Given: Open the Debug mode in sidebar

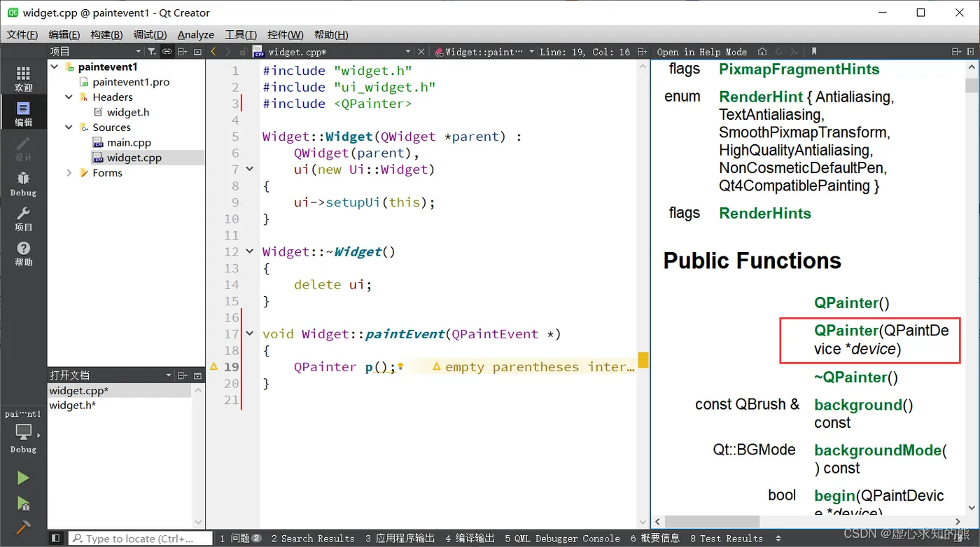Looking at the screenshot, I should click(x=23, y=184).
